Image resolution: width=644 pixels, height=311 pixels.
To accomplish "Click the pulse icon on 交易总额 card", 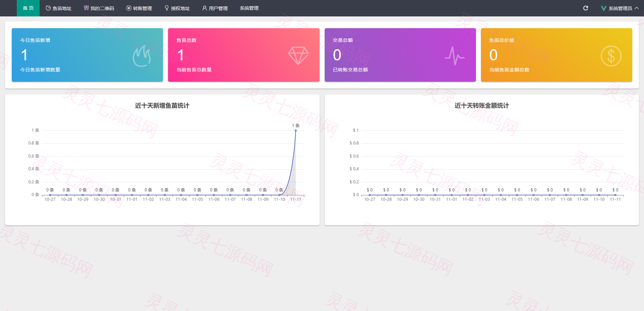I will tap(454, 56).
